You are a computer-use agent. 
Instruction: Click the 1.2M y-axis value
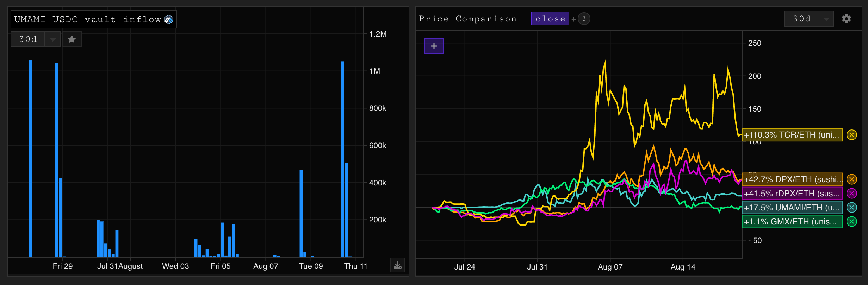(x=378, y=34)
